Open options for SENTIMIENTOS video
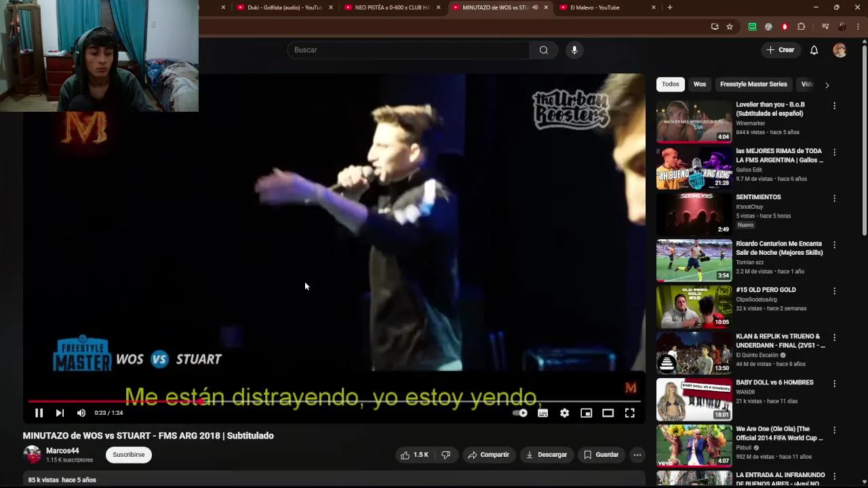Viewport: 868px width, 488px height. (x=834, y=199)
